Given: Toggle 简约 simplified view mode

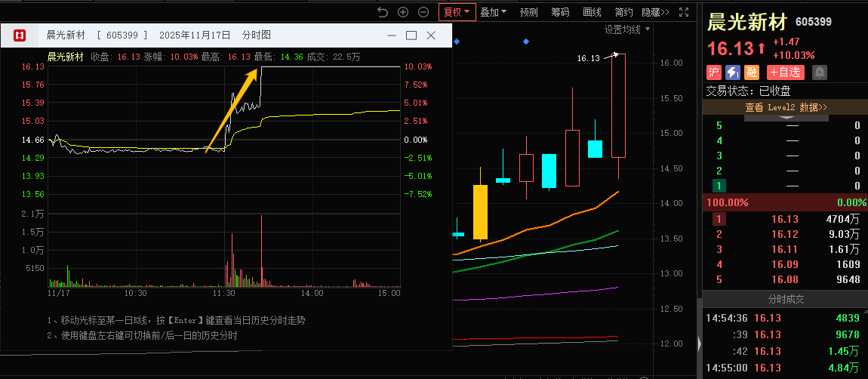Looking at the screenshot, I should (x=624, y=12).
